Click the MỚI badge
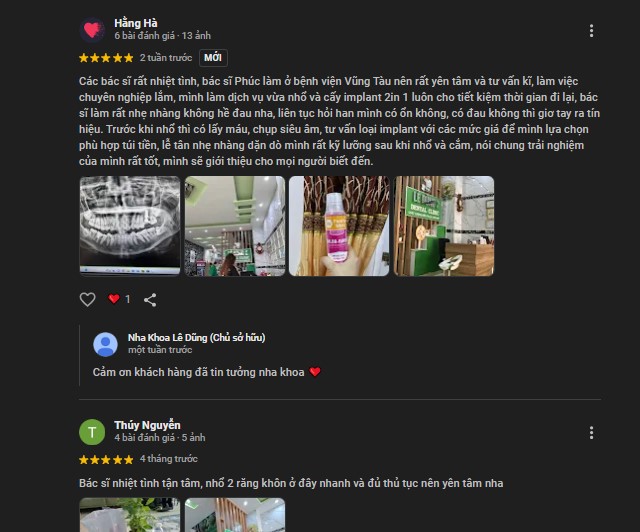Viewport: 640px width, 532px height. [x=213, y=58]
